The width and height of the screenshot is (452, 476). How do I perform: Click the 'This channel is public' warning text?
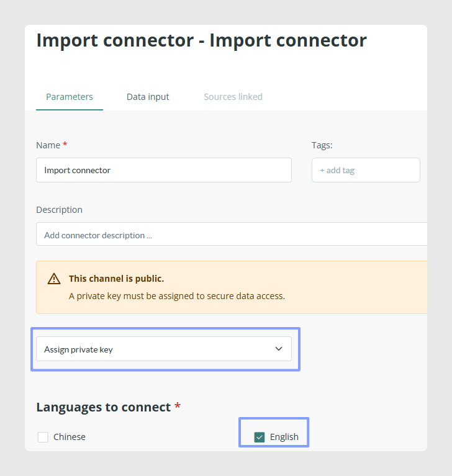click(116, 279)
